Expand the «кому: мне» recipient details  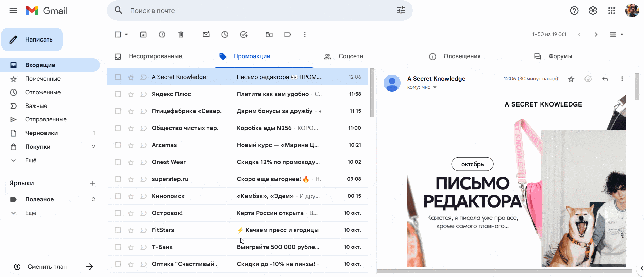[435, 87]
